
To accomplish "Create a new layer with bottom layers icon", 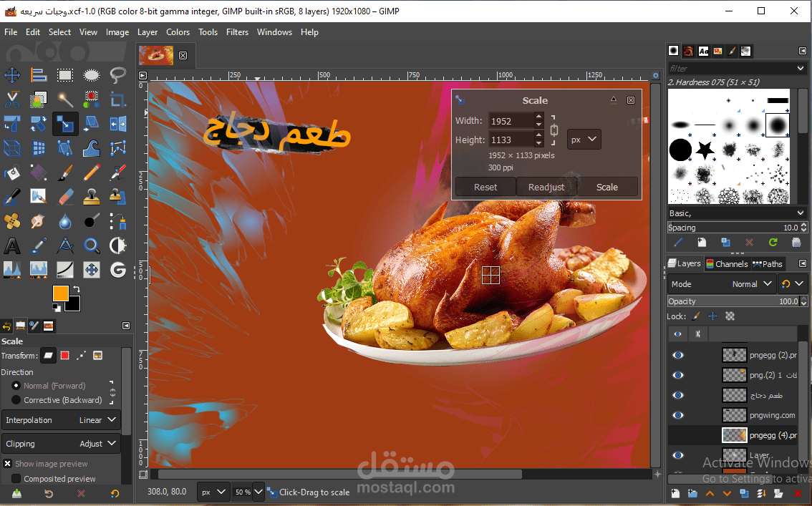I will tap(675, 494).
